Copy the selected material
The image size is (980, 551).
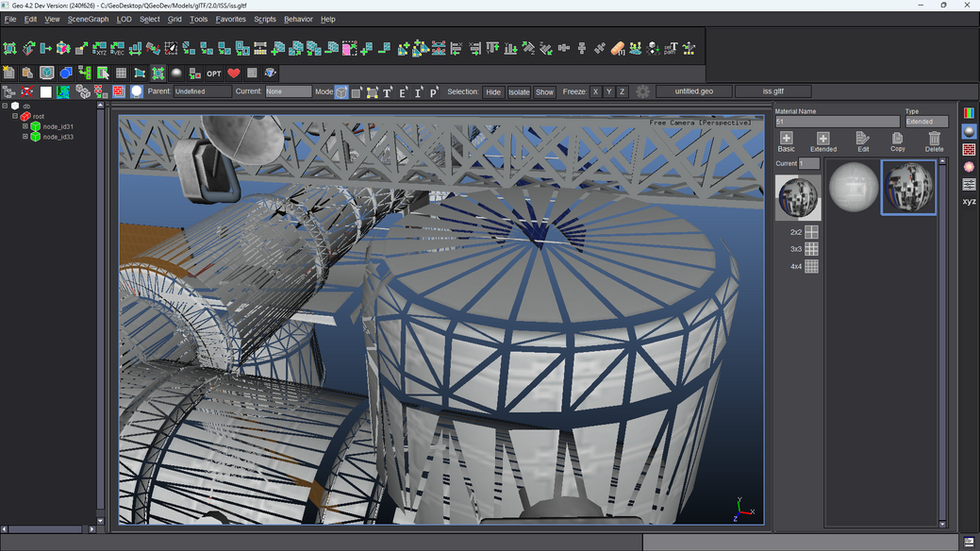point(898,142)
